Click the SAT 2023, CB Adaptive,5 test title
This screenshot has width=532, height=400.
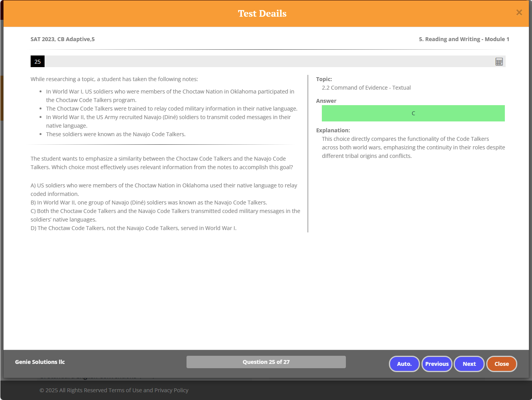coord(62,39)
